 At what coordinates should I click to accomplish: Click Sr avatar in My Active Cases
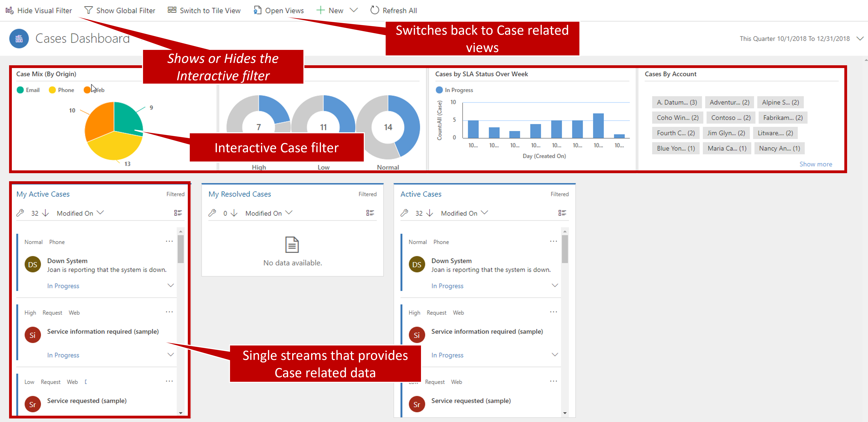(33, 404)
